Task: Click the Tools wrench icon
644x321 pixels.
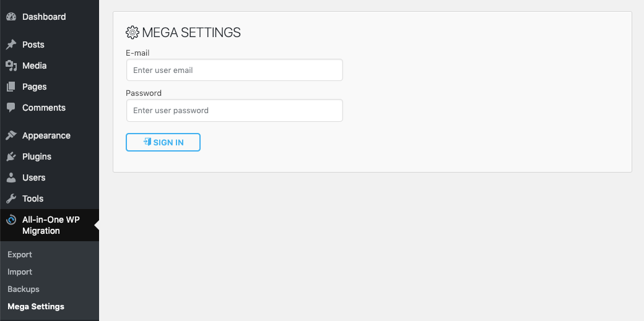Action: [x=11, y=199]
